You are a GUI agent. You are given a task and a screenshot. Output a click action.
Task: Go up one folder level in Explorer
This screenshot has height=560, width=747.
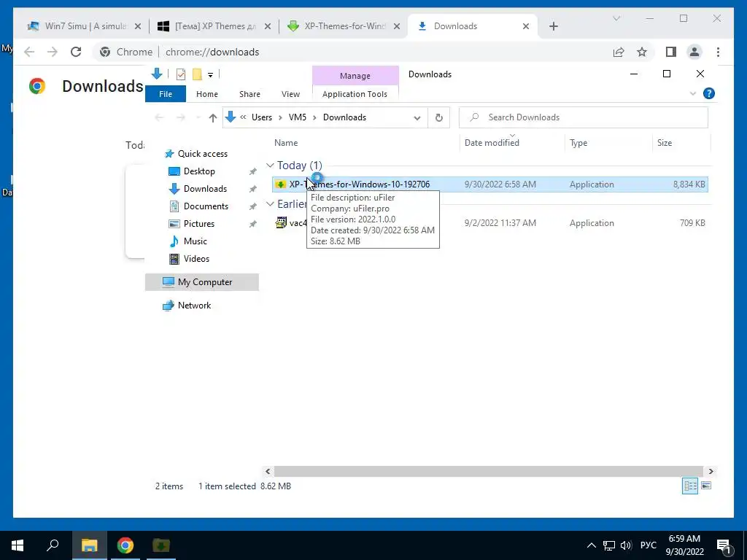click(x=212, y=117)
